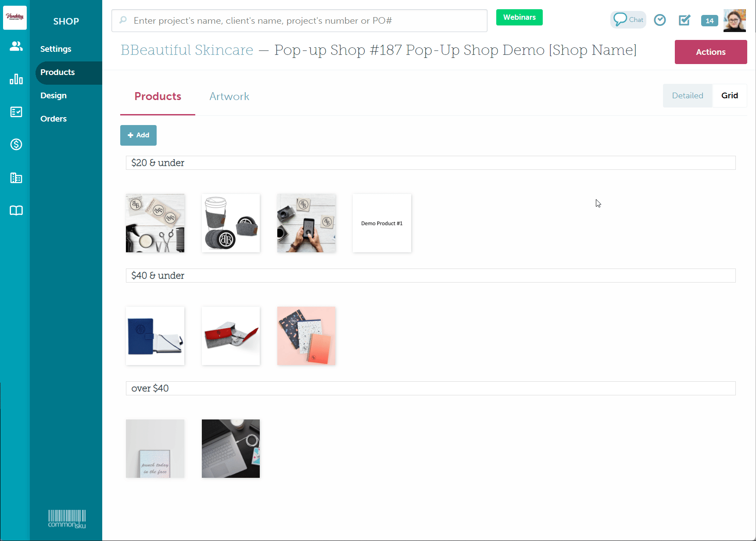
Task: Open the checklist projects icon in sidebar
Action: click(x=16, y=112)
